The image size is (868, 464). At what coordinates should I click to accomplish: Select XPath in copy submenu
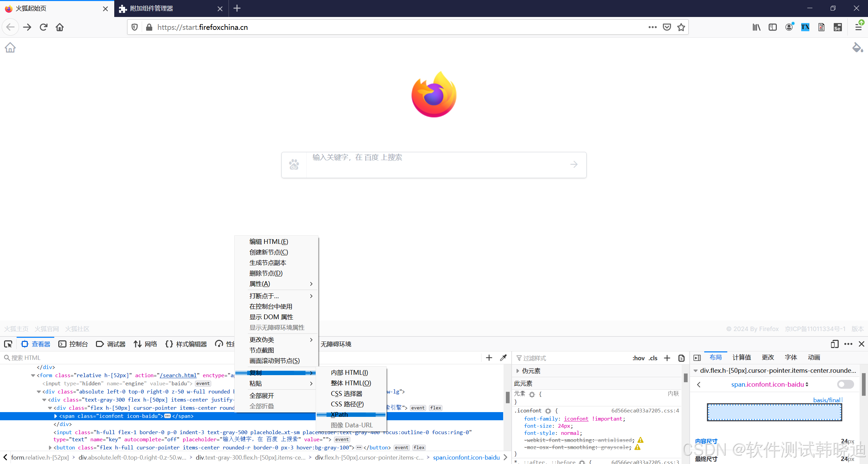coord(351,414)
